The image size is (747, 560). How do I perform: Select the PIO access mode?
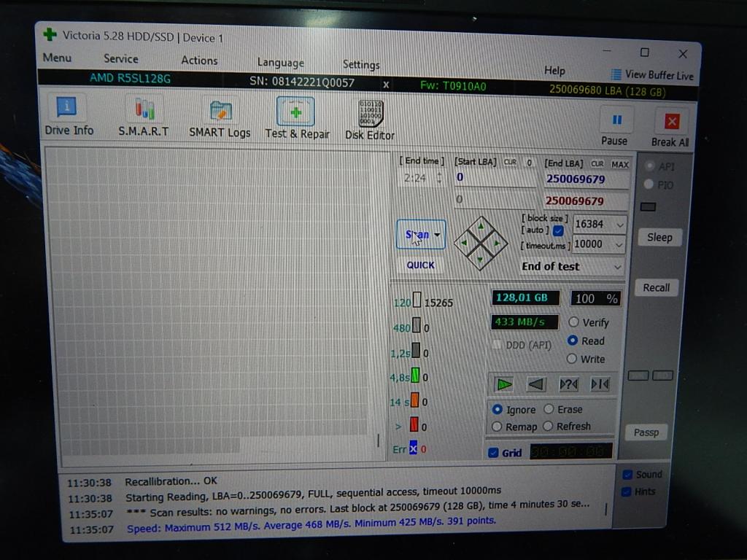[648, 184]
